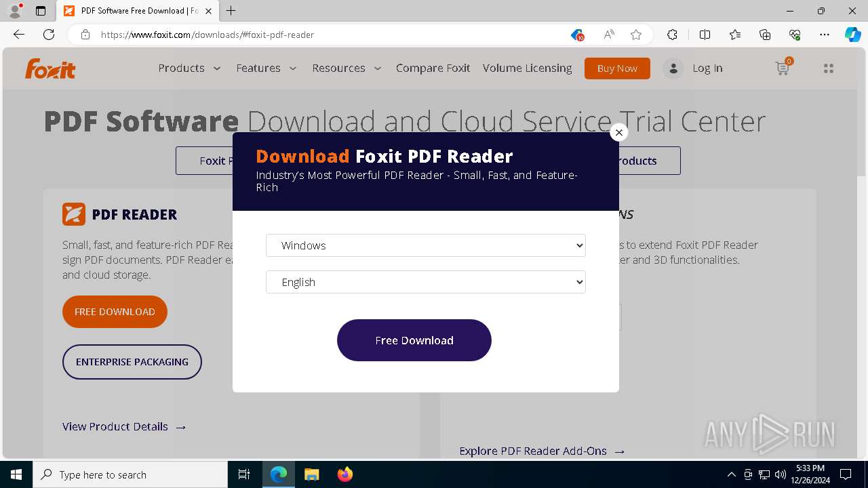Click the site info lock icon
868x488 pixels.
pyautogui.click(x=85, y=35)
